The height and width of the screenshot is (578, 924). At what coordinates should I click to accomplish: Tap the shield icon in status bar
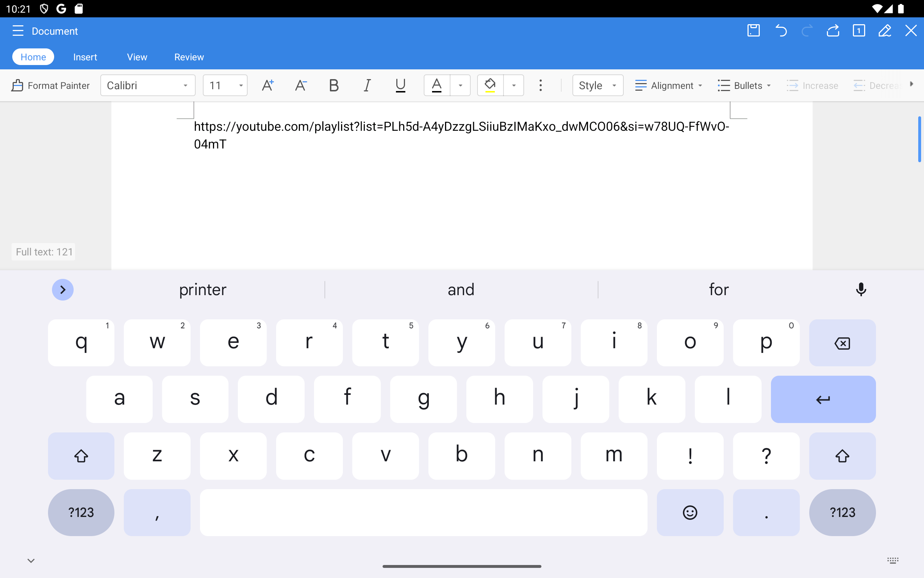tap(44, 8)
